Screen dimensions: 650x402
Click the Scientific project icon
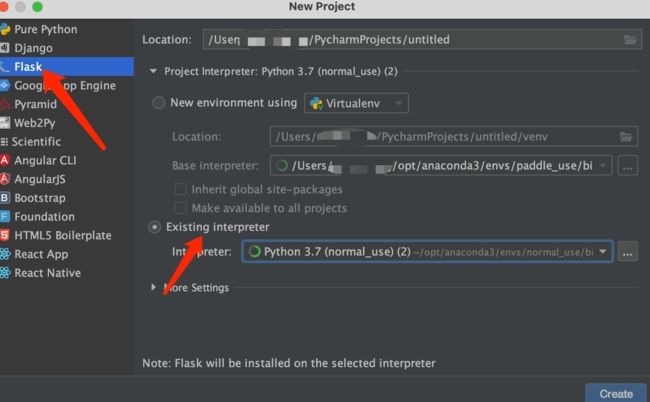pos(4,142)
